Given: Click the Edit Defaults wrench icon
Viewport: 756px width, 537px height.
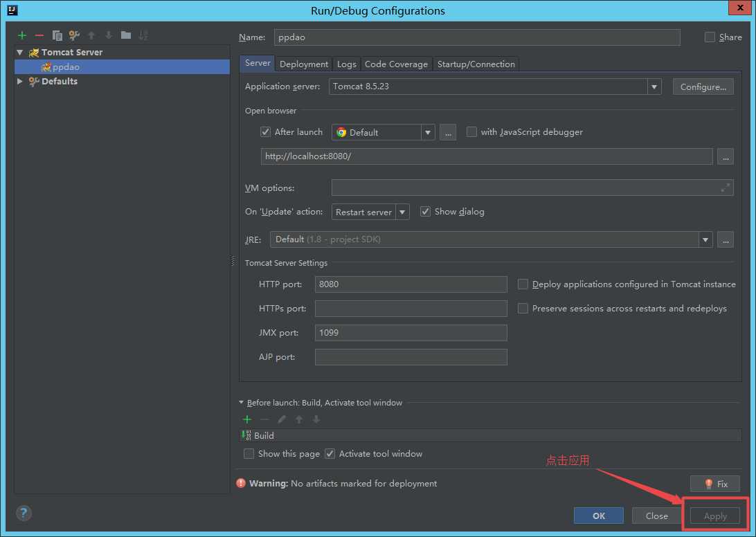Looking at the screenshot, I should [74, 35].
